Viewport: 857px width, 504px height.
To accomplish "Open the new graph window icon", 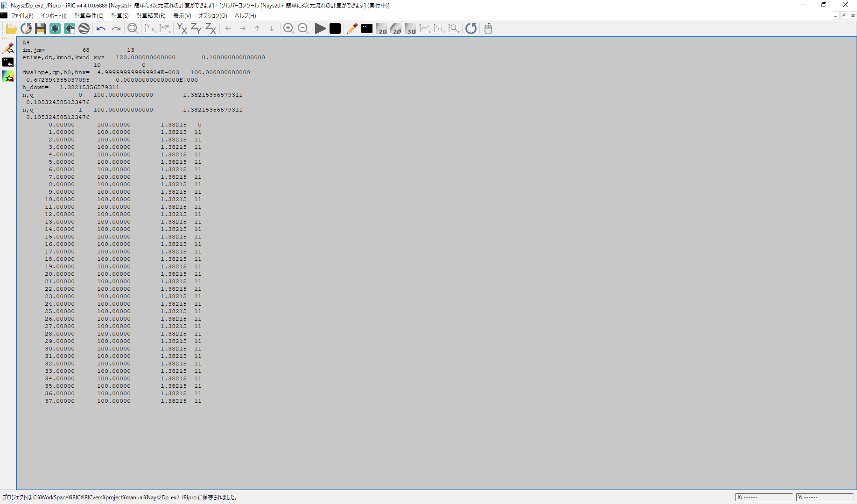I will click(425, 29).
